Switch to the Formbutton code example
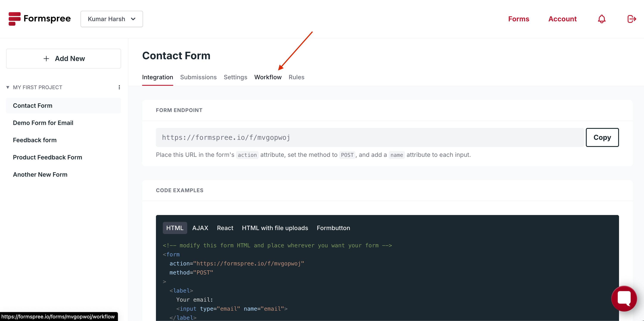Screen dimensions: 644x321 click(x=333, y=228)
